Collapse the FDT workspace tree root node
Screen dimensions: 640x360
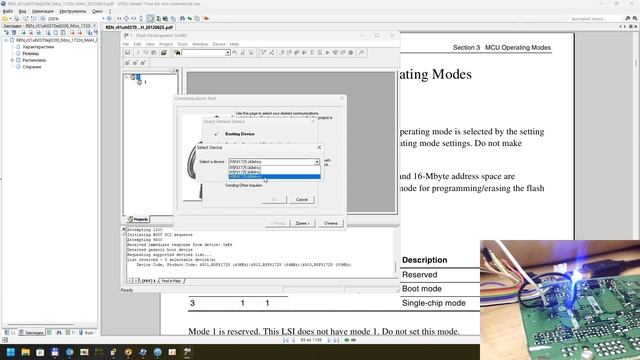pyautogui.click(x=127, y=77)
